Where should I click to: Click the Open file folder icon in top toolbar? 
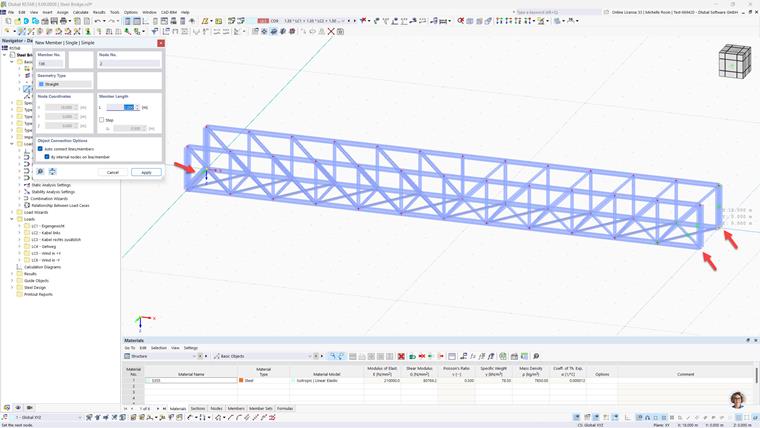(x=17, y=21)
